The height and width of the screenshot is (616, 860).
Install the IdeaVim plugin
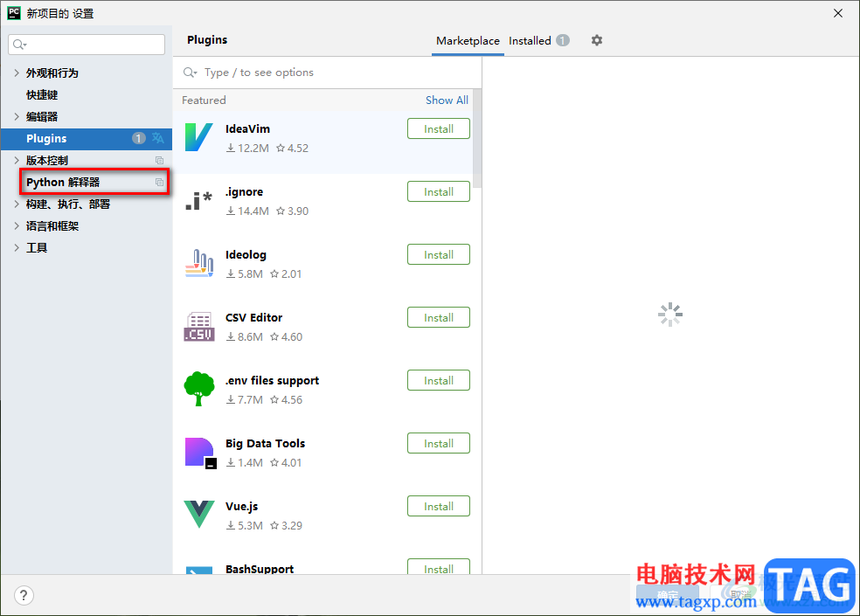tap(438, 129)
